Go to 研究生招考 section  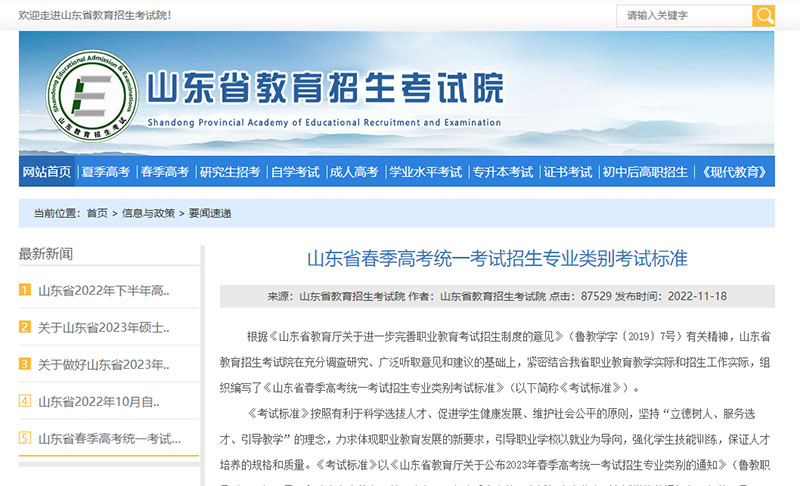click(x=230, y=172)
